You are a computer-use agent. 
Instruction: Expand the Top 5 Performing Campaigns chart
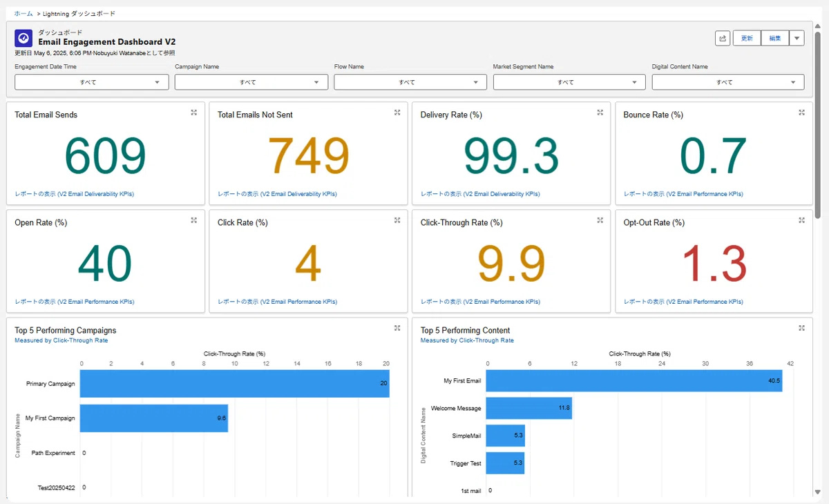point(397,328)
